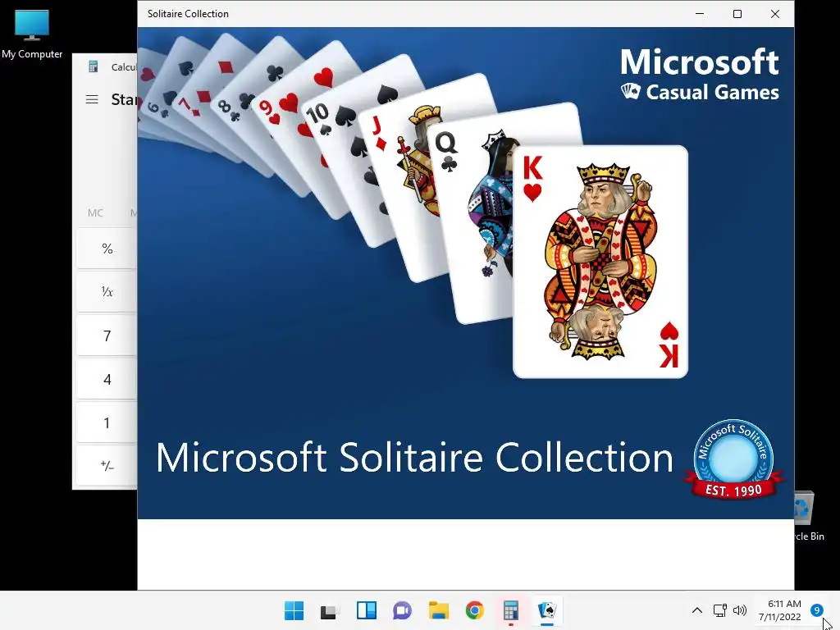This screenshot has height=630, width=840.
Task: Open Task View from the taskbar
Action: [330, 610]
